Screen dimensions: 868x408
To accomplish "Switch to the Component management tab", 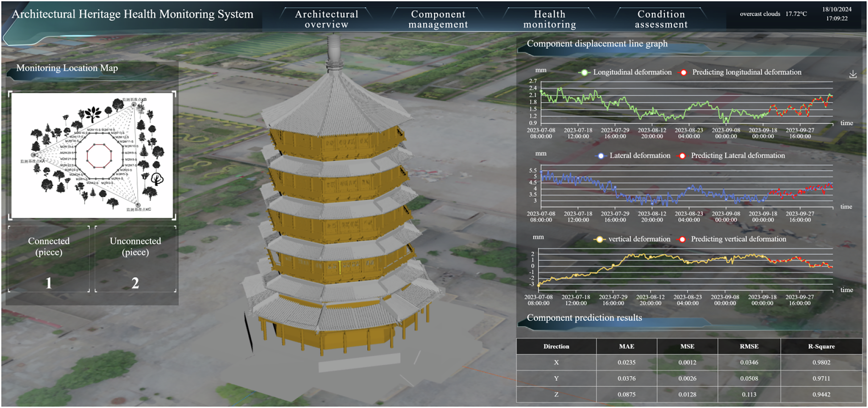I will (x=438, y=19).
